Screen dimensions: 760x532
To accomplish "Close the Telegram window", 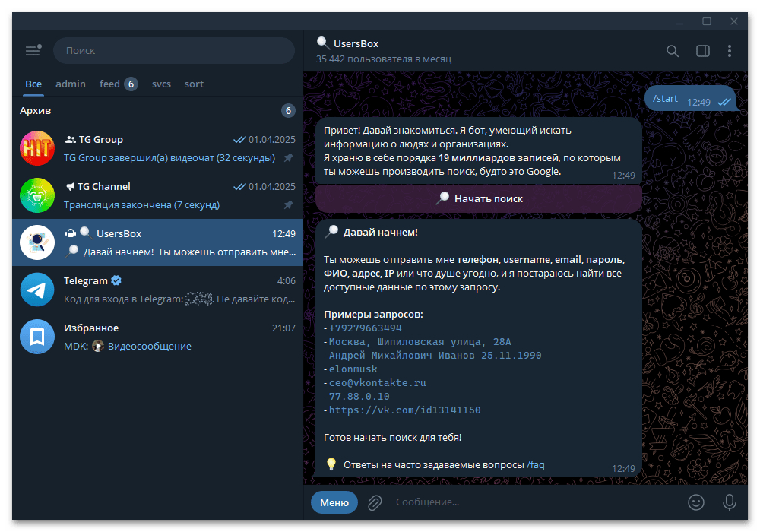I will click(x=734, y=22).
